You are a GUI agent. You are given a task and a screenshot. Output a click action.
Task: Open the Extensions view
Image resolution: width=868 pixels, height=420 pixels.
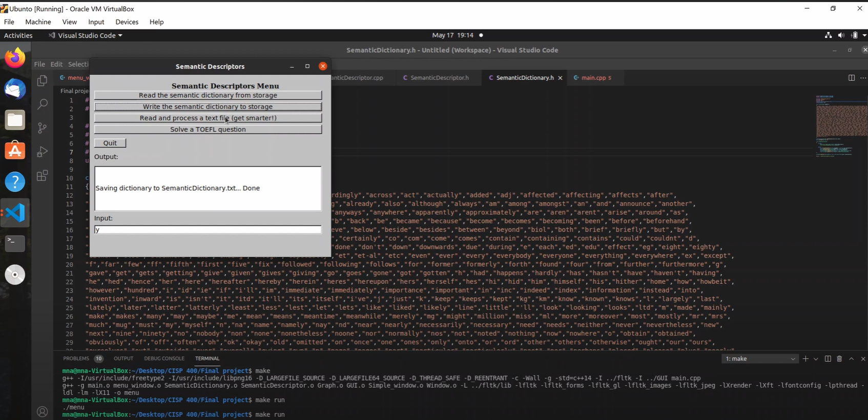pos(43,176)
